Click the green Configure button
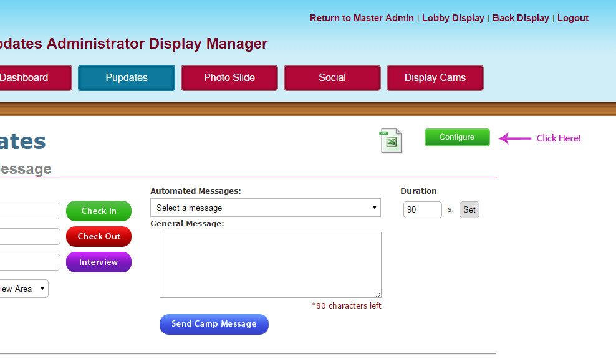 (x=457, y=137)
